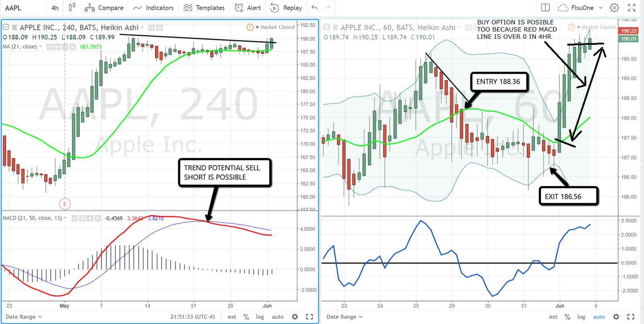The width and height of the screenshot is (644, 324).
Task: Click the undo arrow
Action: click(x=314, y=8)
